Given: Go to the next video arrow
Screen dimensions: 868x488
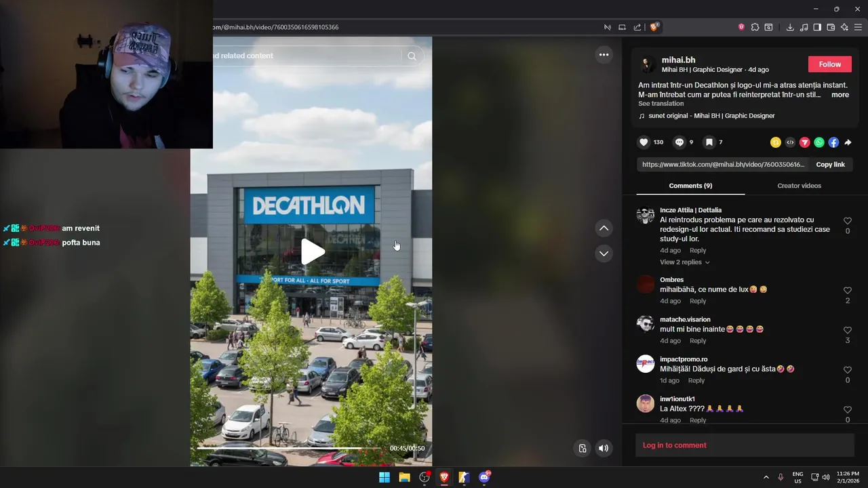Looking at the screenshot, I should 604,253.
